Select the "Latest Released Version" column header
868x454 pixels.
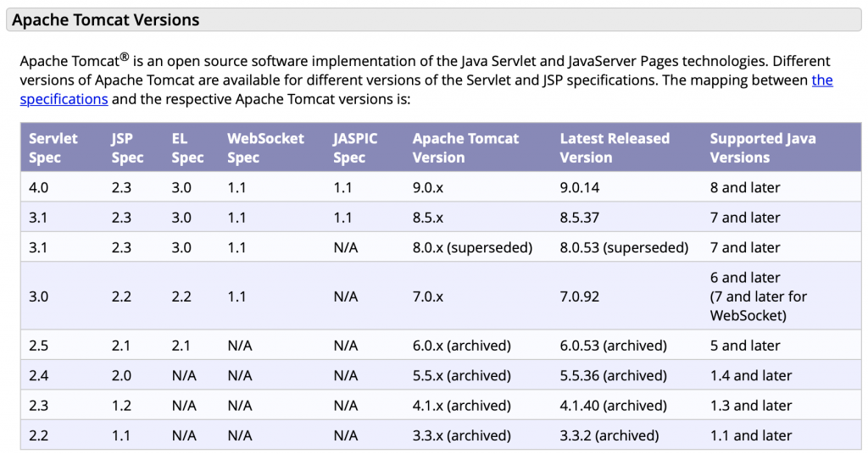(x=615, y=148)
